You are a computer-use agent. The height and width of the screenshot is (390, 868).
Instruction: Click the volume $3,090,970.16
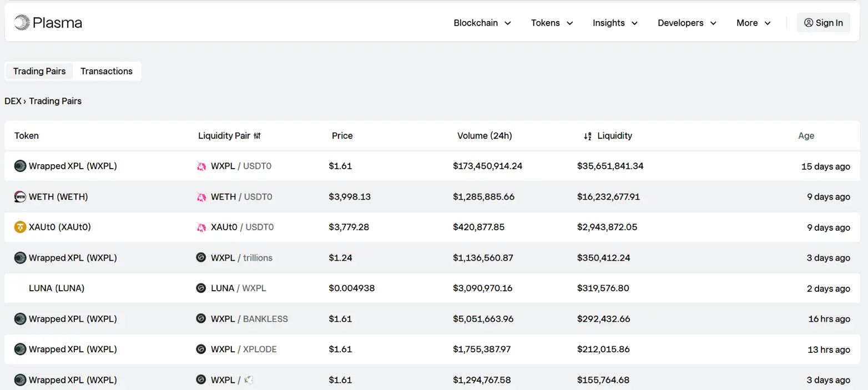482,288
